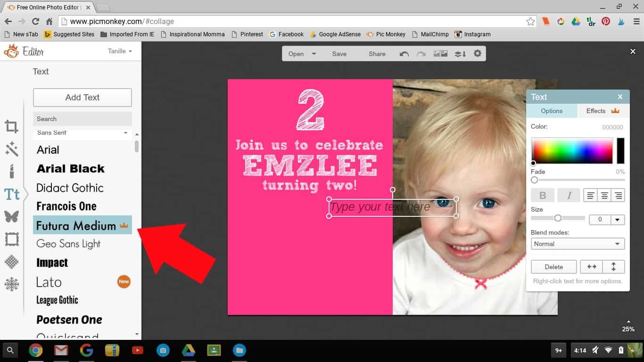The width and height of the screenshot is (644, 362).
Task: Open the Themes snowflake tool
Action: tap(12, 284)
